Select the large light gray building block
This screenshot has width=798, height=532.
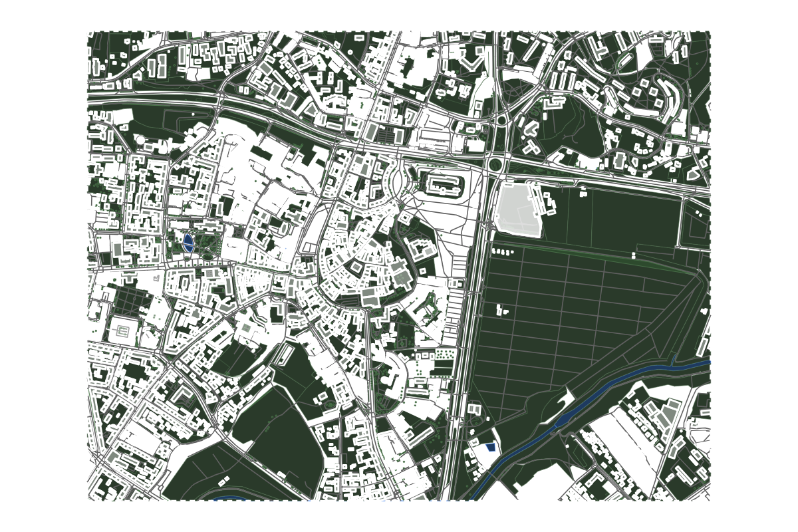[x=519, y=209]
